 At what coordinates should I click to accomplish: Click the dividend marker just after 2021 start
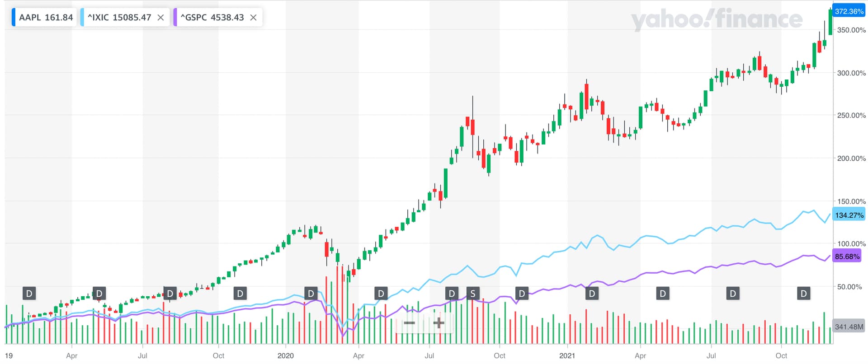[x=592, y=294]
